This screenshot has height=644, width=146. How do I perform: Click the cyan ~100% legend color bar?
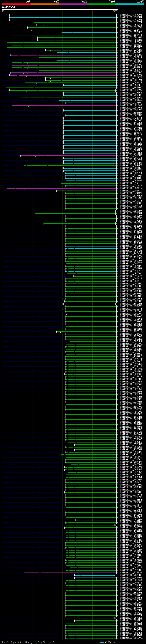coord(130,4)
